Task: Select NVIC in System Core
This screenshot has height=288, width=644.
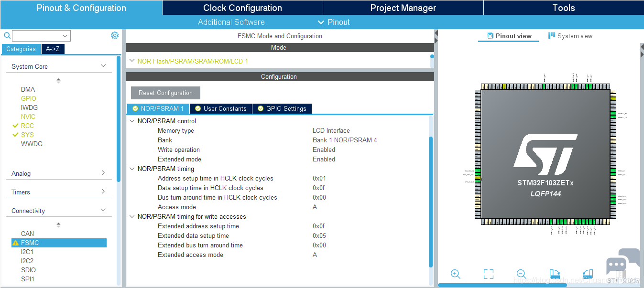Action: coord(28,117)
